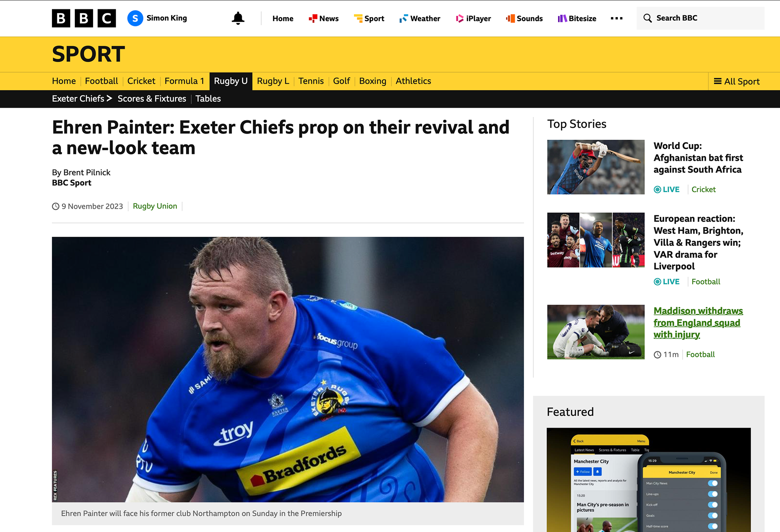The image size is (780, 532).
Task: Click the search magnifier icon
Action: coord(648,18)
